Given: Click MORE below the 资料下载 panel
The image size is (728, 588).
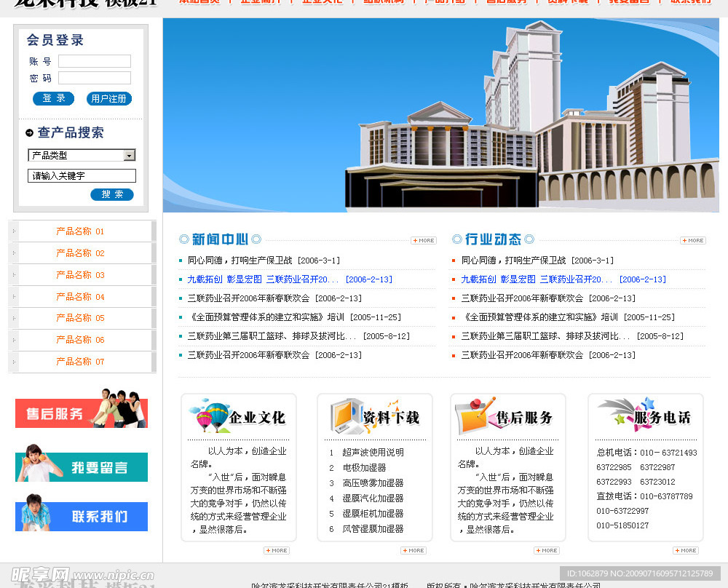Looking at the screenshot, I should (413, 550).
